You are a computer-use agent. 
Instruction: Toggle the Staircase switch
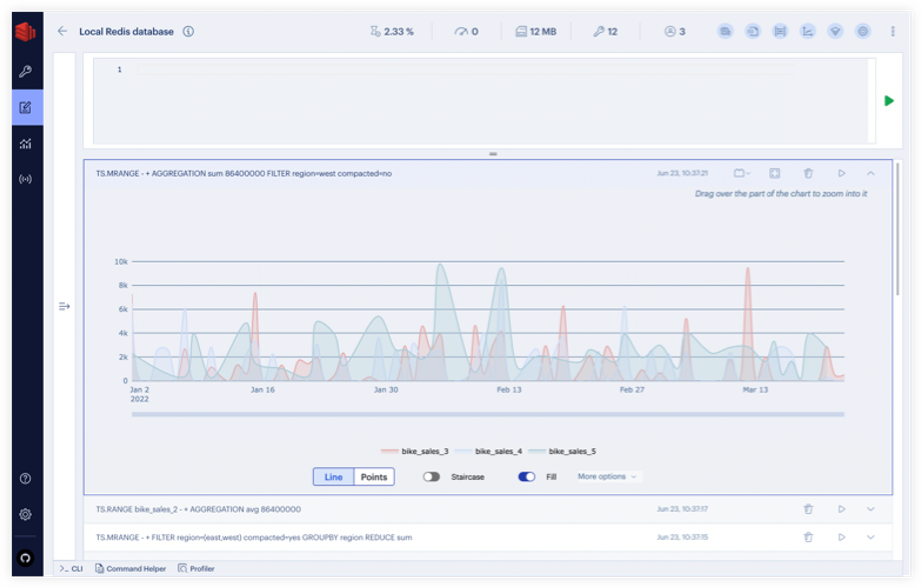click(x=431, y=477)
